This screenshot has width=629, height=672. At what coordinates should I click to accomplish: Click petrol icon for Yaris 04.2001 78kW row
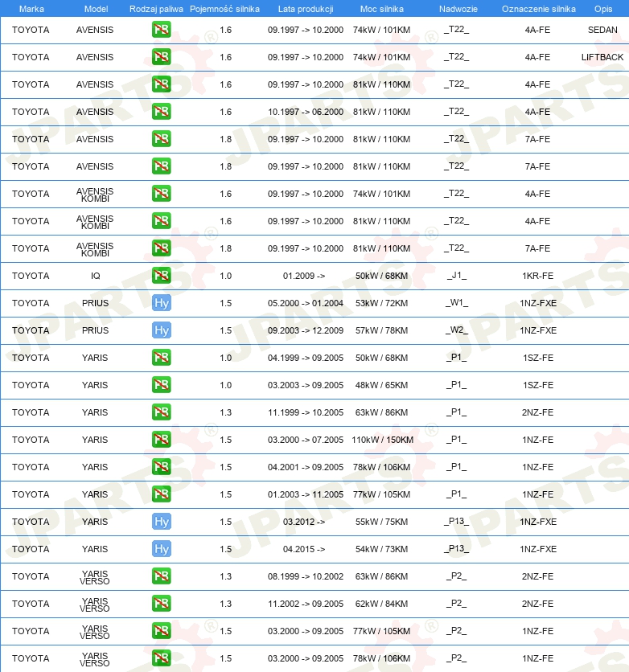161,467
